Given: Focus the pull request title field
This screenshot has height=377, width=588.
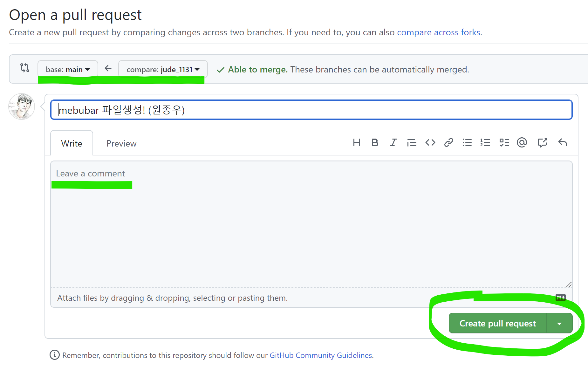Looking at the screenshot, I should pyautogui.click(x=311, y=110).
